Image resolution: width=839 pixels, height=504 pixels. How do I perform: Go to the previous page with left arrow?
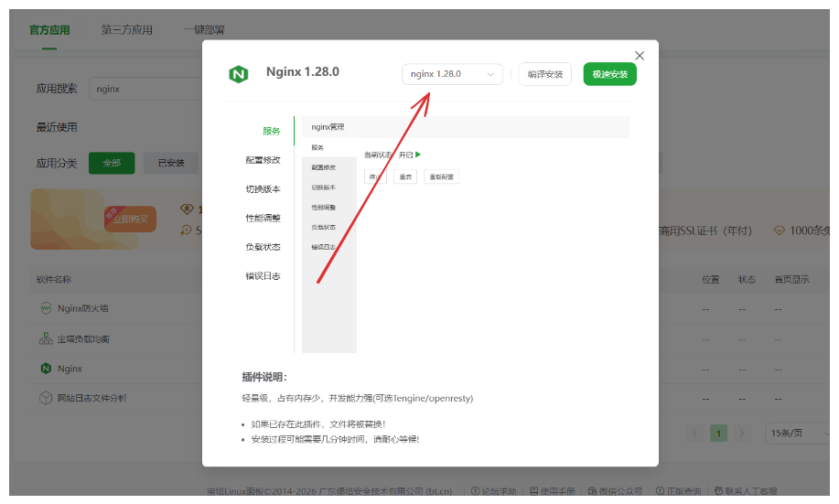695,433
